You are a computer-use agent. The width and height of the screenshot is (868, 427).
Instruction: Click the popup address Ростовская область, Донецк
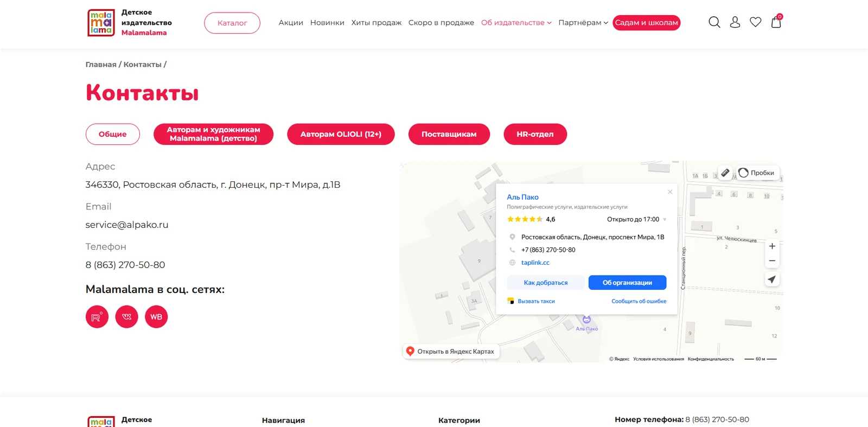coord(592,237)
